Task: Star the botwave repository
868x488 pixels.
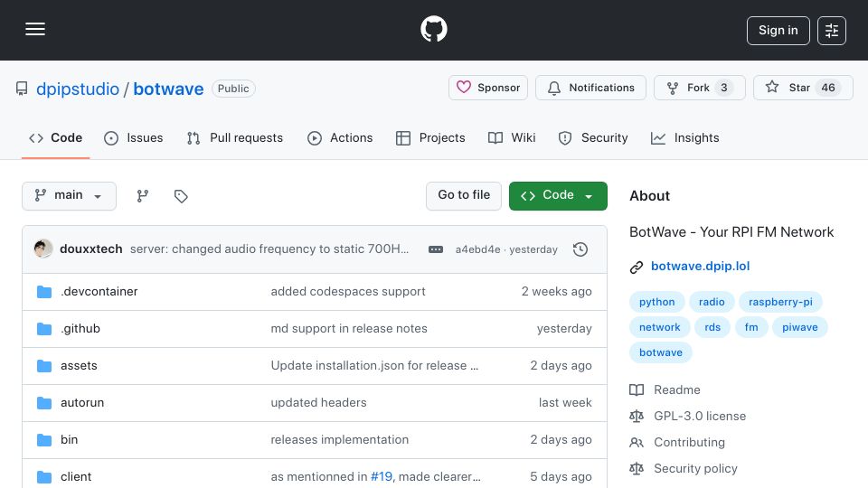Action: tap(803, 88)
